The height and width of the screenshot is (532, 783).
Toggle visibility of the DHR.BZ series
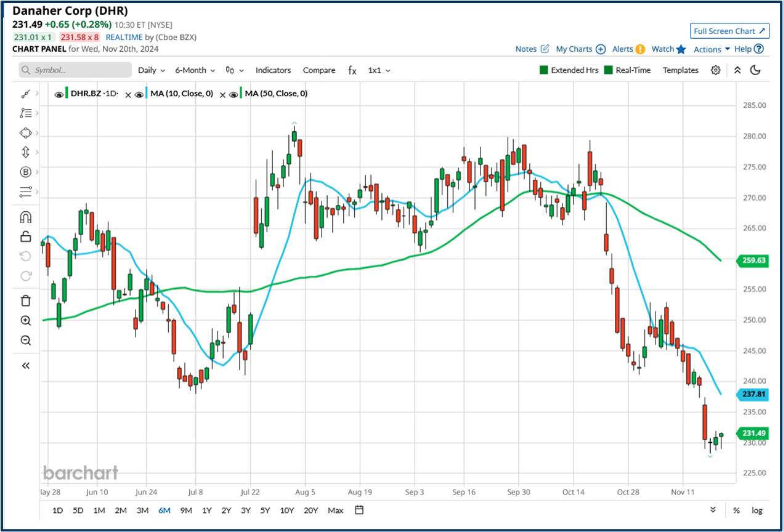tap(59, 94)
